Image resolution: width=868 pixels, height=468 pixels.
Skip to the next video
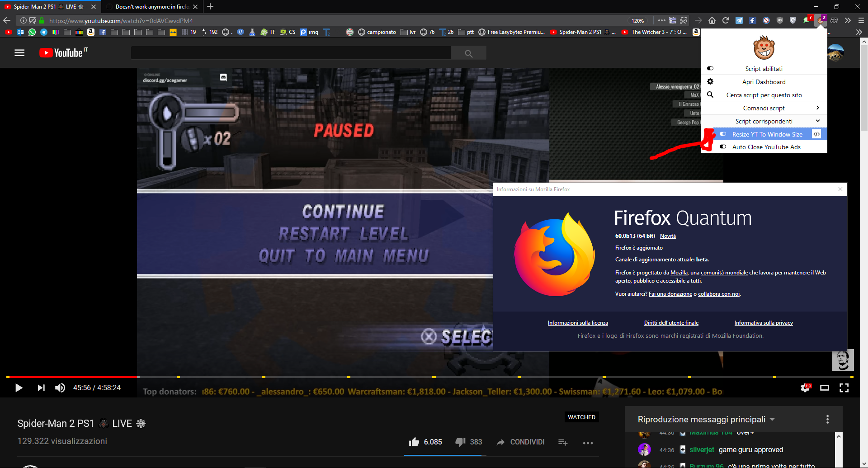41,388
